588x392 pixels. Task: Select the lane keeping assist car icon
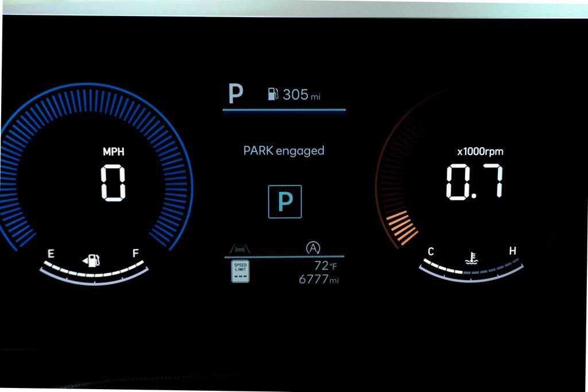click(x=240, y=248)
